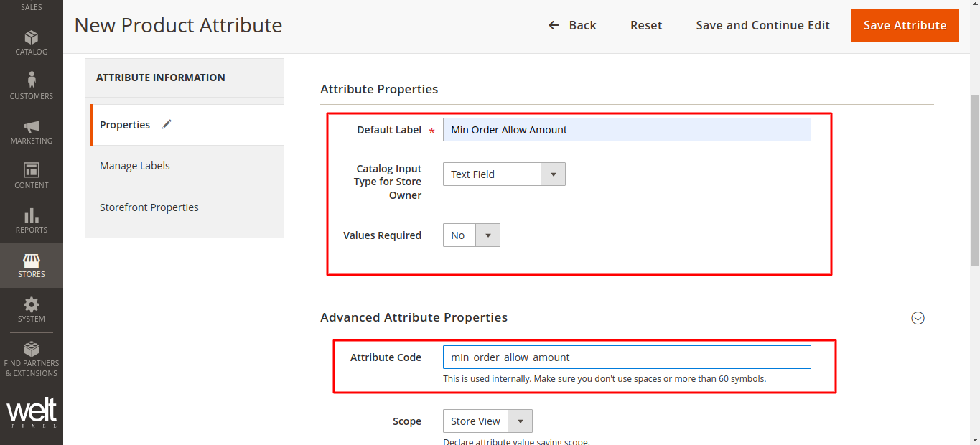Open the Customers sidebar icon
The image size is (980, 445).
pos(31,80)
